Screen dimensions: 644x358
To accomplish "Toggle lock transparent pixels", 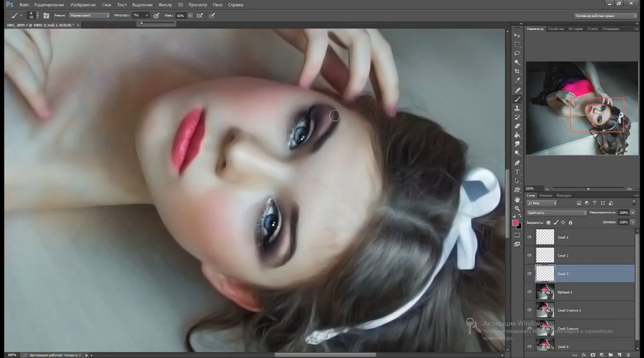I will coord(548,222).
